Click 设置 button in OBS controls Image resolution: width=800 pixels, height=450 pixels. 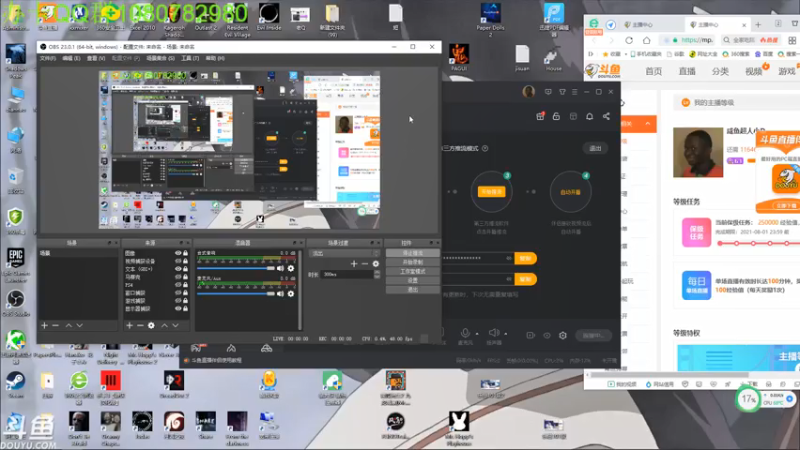(412, 281)
